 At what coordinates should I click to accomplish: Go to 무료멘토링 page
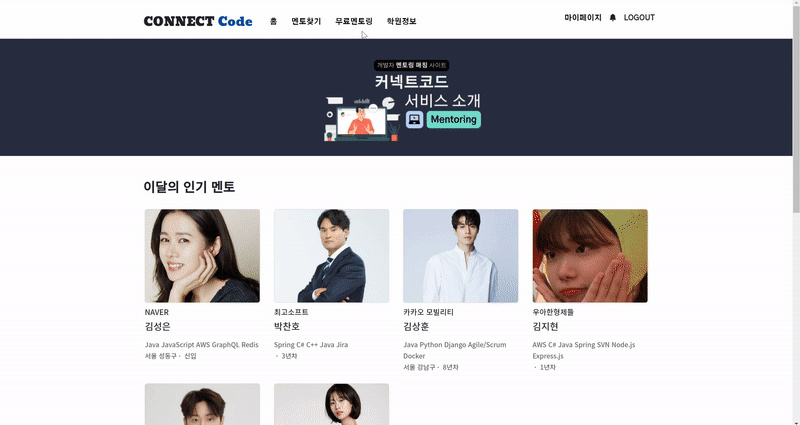(354, 21)
